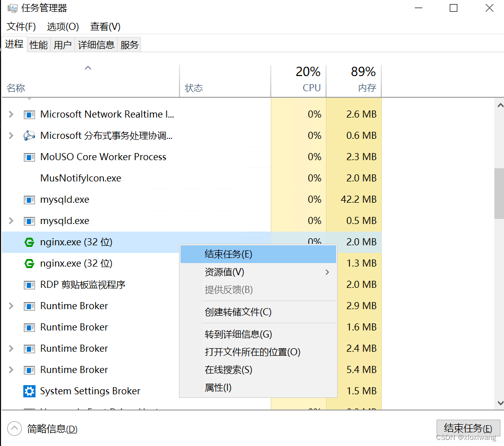
Task: Click the scrollbar down arrow
Action: pyautogui.click(x=500, y=403)
